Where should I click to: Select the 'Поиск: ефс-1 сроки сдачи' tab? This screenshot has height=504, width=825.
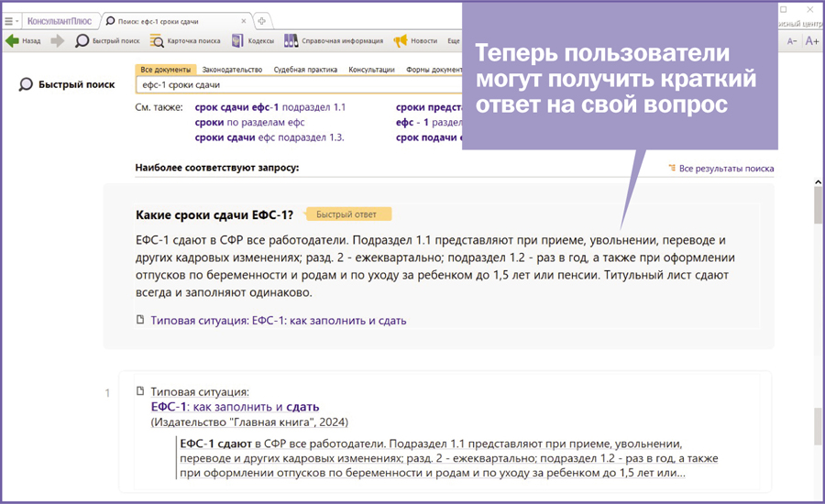pyautogui.click(x=158, y=22)
